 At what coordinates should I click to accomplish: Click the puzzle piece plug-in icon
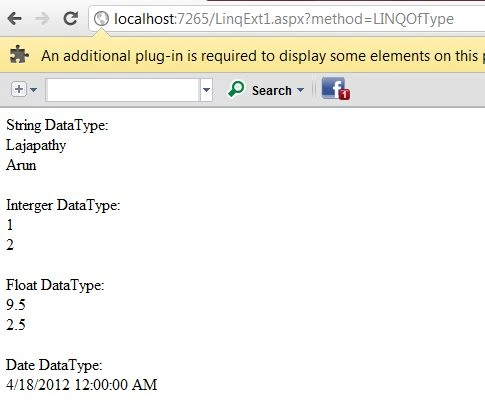pyautogui.click(x=19, y=55)
